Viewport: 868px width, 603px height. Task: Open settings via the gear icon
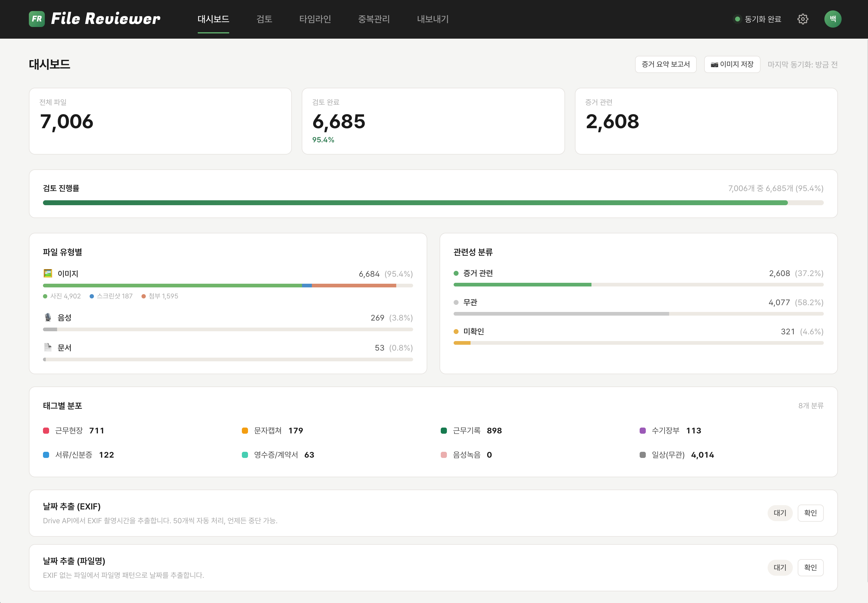click(803, 19)
